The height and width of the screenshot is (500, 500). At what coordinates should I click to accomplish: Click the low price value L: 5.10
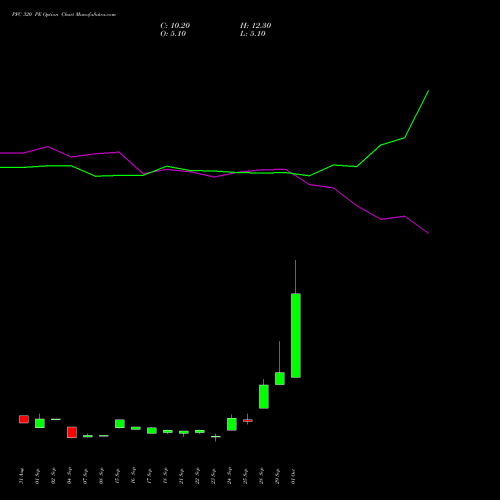(253, 34)
